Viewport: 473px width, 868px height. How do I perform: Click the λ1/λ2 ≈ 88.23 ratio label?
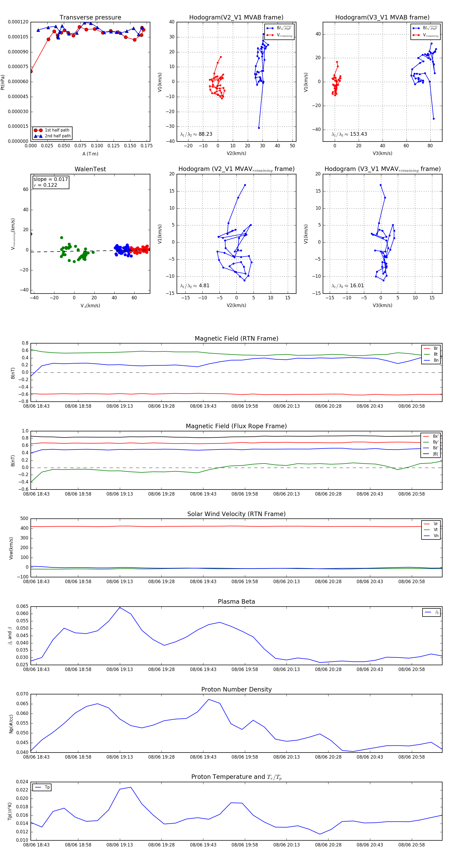point(196,134)
